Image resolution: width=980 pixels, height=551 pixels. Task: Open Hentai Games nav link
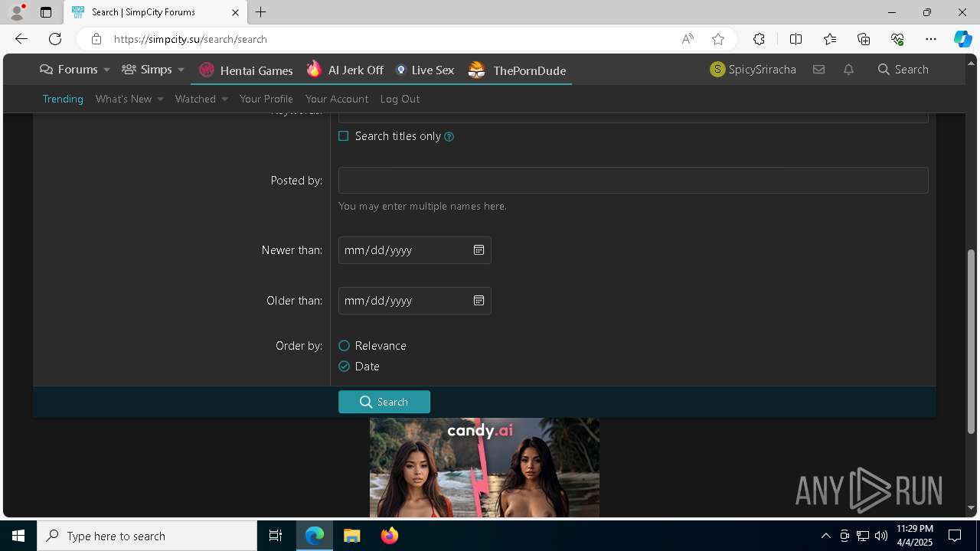point(246,70)
